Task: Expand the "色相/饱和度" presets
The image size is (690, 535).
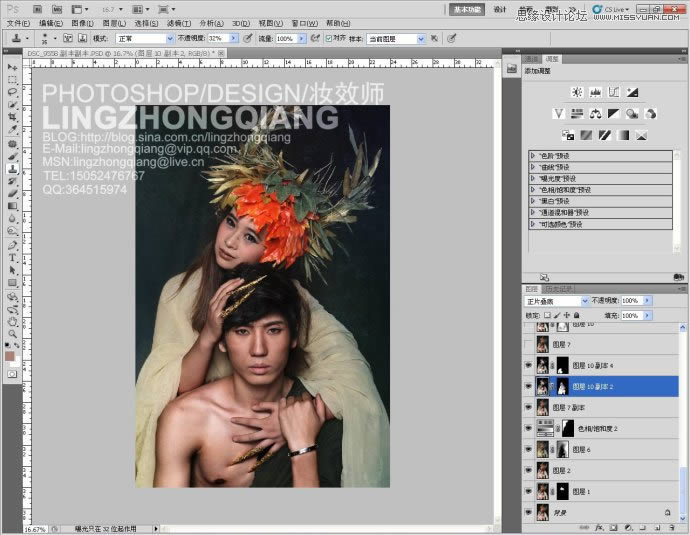Action: 533,190
